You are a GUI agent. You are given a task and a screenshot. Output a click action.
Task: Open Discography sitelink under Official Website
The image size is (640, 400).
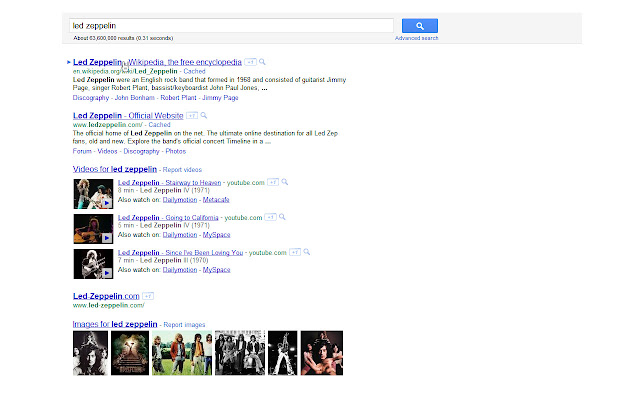click(x=141, y=151)
